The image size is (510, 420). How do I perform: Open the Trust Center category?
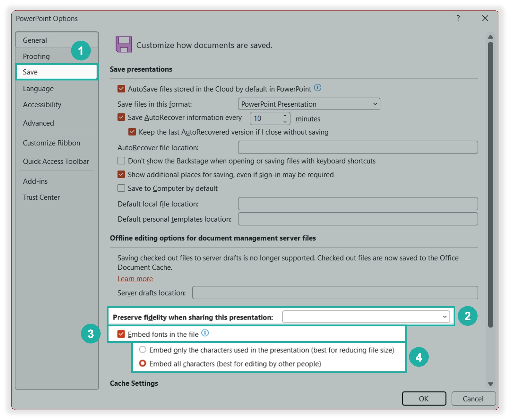click(57, 197)
